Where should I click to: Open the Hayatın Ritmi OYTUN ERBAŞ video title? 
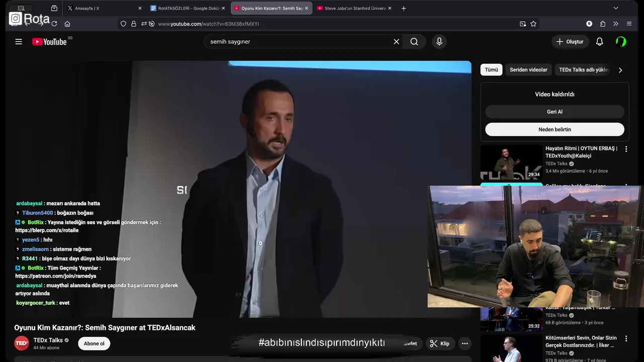tap(581, 152)
